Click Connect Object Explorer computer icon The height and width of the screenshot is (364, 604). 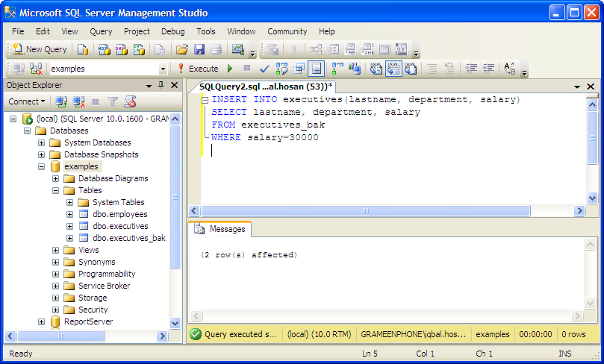pyautogui.click(x=61, y=101)
